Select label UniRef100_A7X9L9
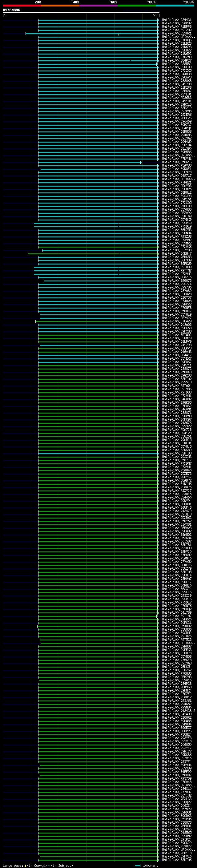This screenshot has width=197, height=868. pyautogui.click(x=176, y=226)
